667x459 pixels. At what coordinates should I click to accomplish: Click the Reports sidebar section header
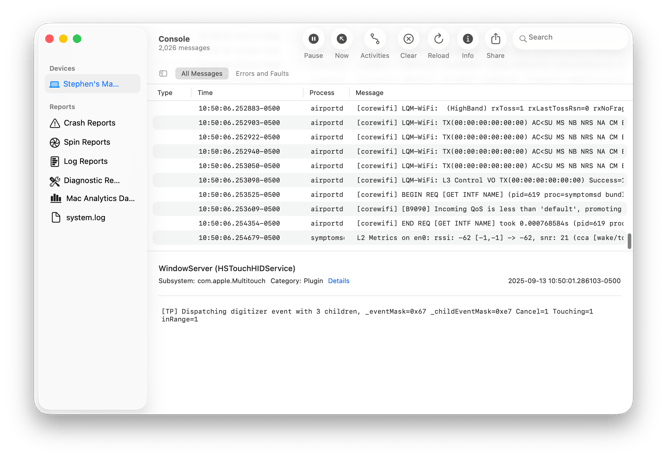(62, 107)
